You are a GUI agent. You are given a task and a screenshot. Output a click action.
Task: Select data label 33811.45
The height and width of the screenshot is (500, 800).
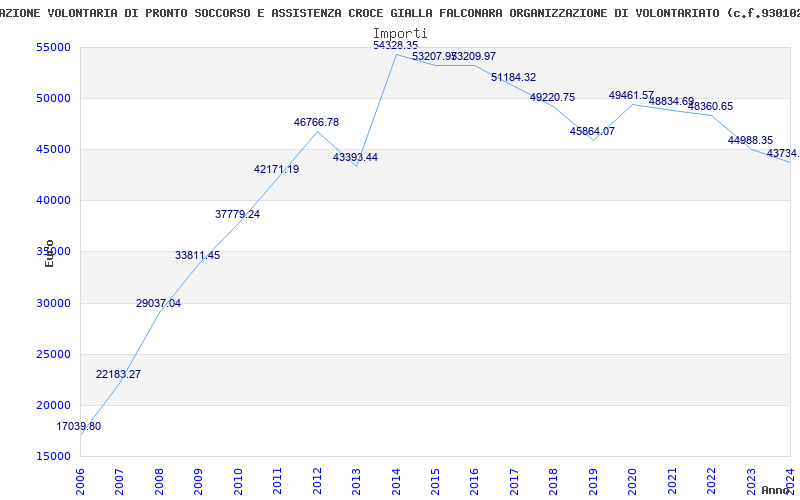pyautogui.click(x=197, y=255)
